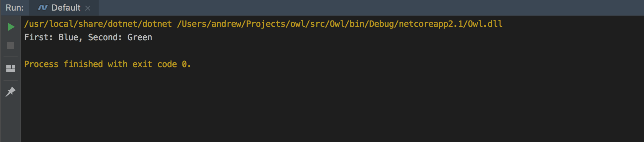Click the "Run:" tool window label
The height and width of the screenshot is (142, 644).
pyautogui.click(x=14, y=8)
